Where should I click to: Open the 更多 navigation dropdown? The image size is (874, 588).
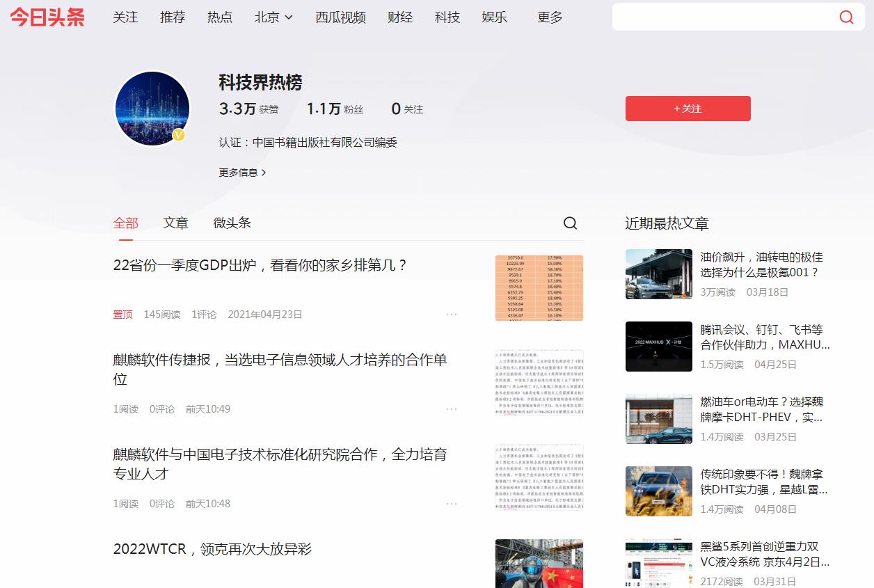point(550,17)
